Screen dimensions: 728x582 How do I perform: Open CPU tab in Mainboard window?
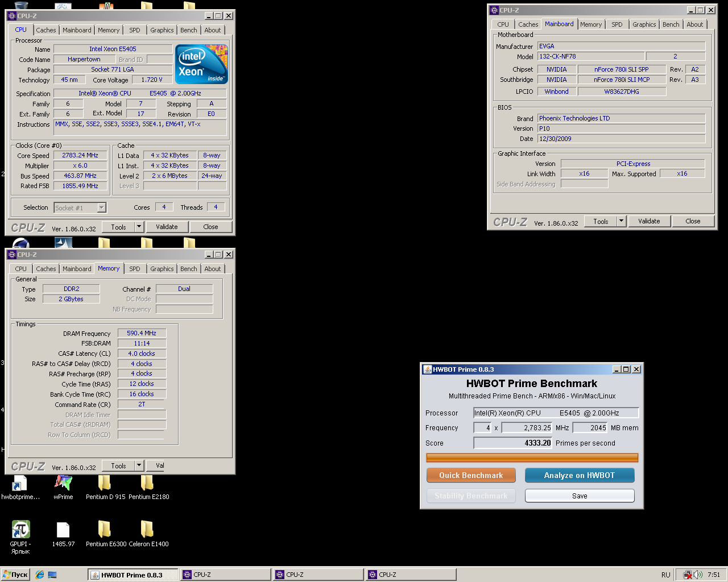click(503, 24)
